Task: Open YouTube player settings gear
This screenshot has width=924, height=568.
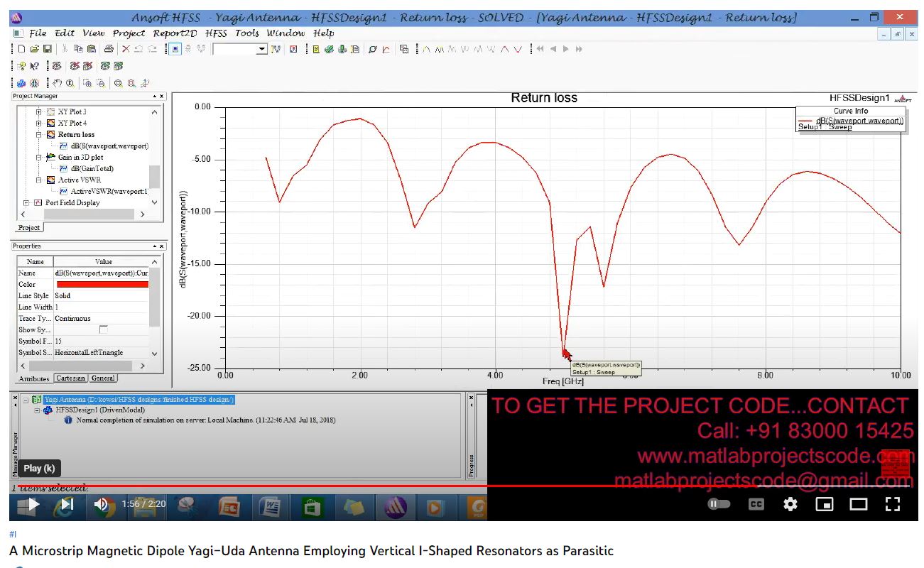Action: pos(790,504)
